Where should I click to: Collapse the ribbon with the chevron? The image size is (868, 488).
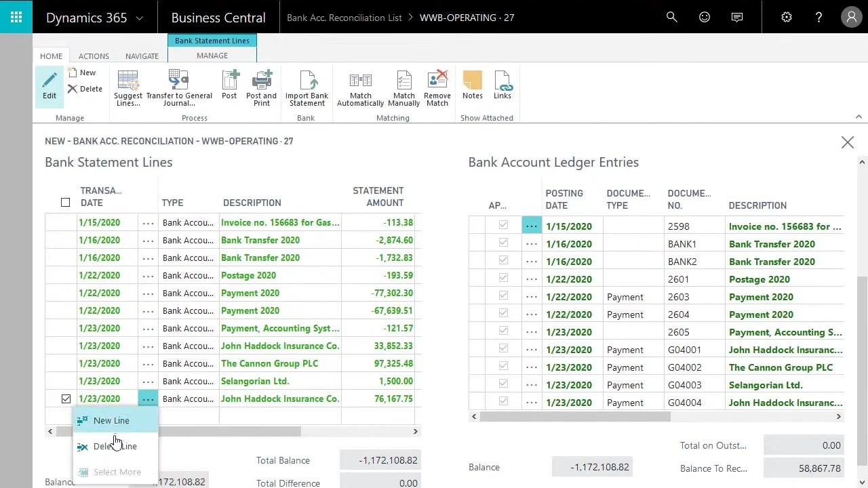[x=859, y=117]
